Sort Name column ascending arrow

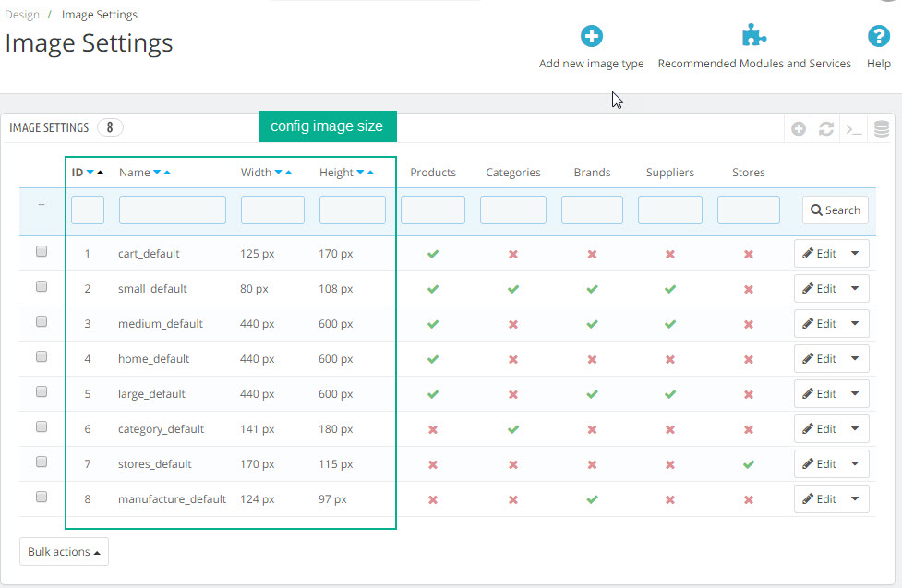coord(167,172)
